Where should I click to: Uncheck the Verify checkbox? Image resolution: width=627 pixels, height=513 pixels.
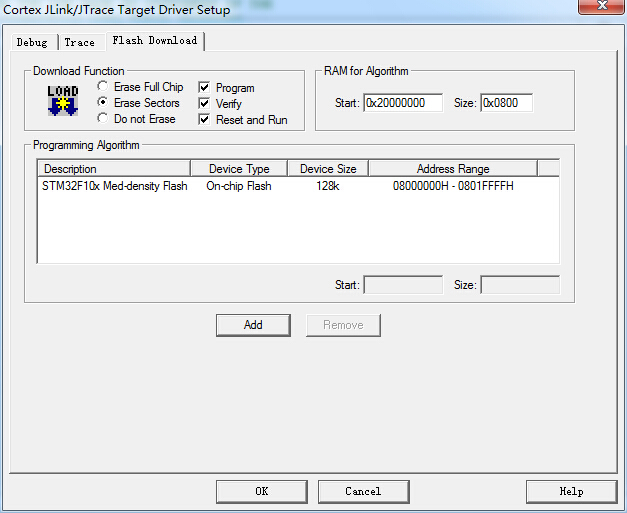pos(204,104)
